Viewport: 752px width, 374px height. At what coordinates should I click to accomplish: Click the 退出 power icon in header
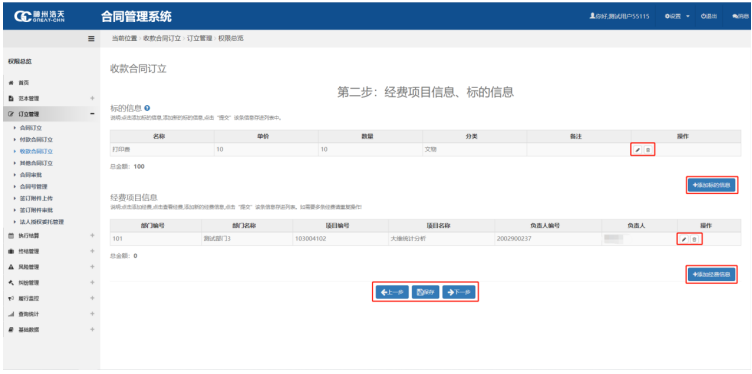[x=709, y=16]
